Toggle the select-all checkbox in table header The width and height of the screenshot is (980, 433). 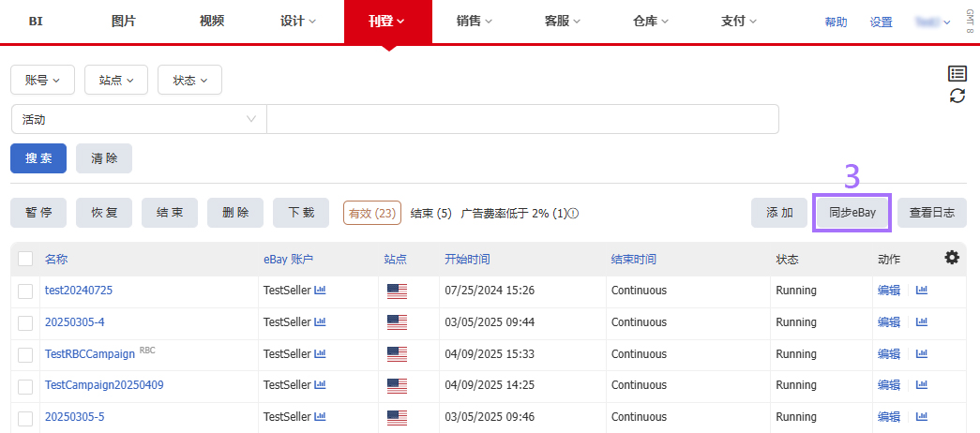(x=25, y=259)
